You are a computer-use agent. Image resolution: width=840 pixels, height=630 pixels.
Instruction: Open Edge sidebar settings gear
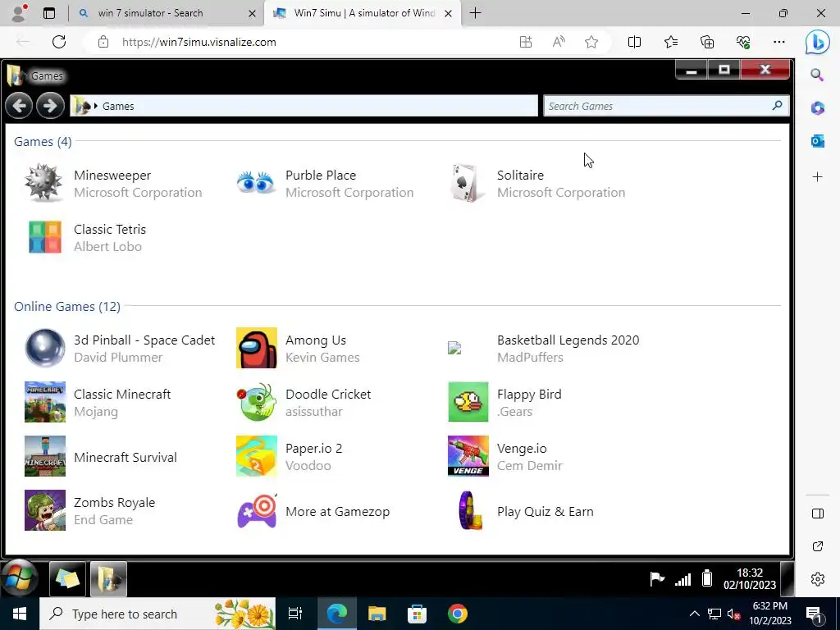(818, 579)
